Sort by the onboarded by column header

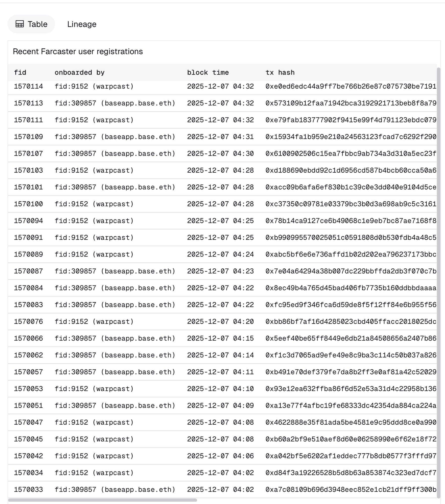pyautogui.click(x=79, y=73)
